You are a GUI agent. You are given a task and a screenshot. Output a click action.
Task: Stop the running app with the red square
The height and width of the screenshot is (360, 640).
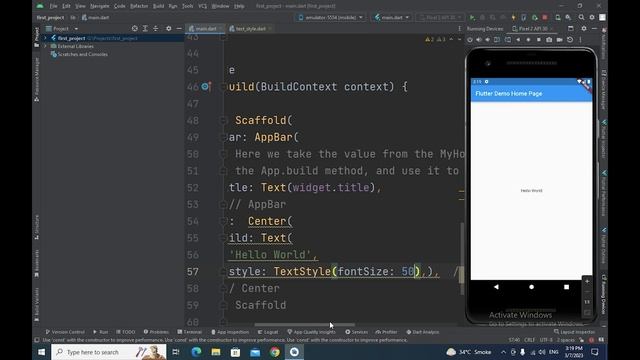[545, 18]
